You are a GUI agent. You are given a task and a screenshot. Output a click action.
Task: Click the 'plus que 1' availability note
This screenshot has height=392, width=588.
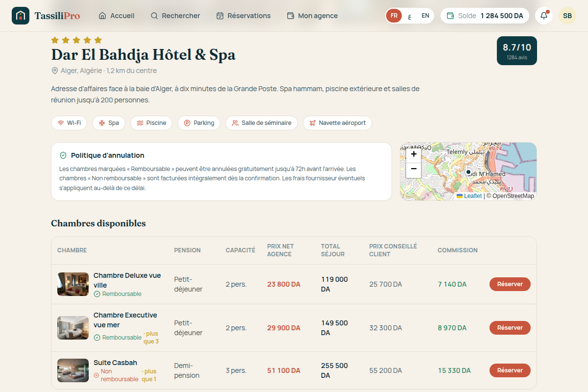click(x=149, y=375)
